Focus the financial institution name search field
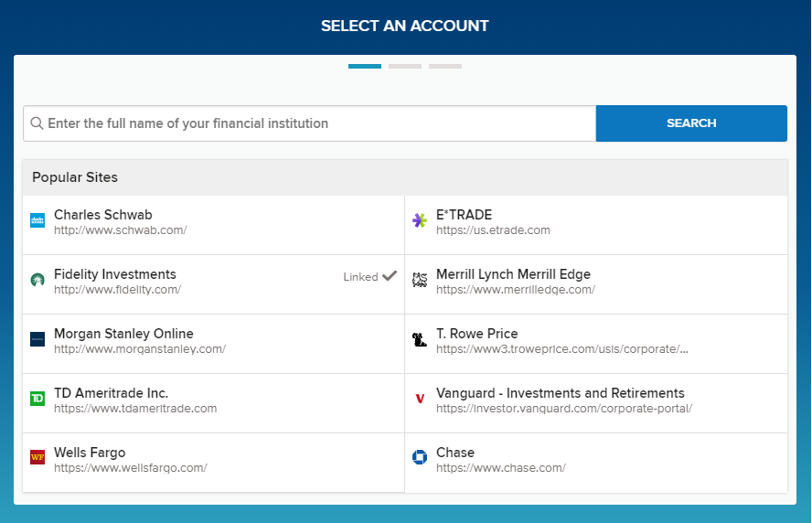The image size is (812, 523). click(x=310, y=123)
